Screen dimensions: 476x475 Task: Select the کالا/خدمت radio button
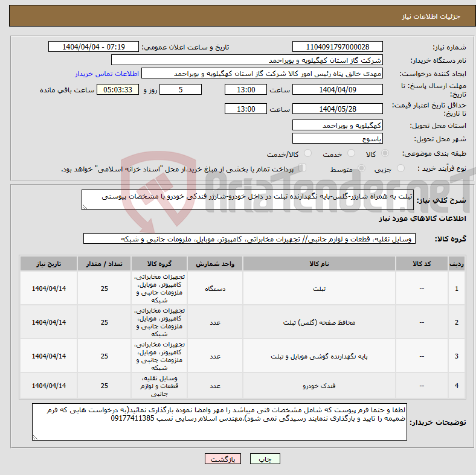point(308,153)
